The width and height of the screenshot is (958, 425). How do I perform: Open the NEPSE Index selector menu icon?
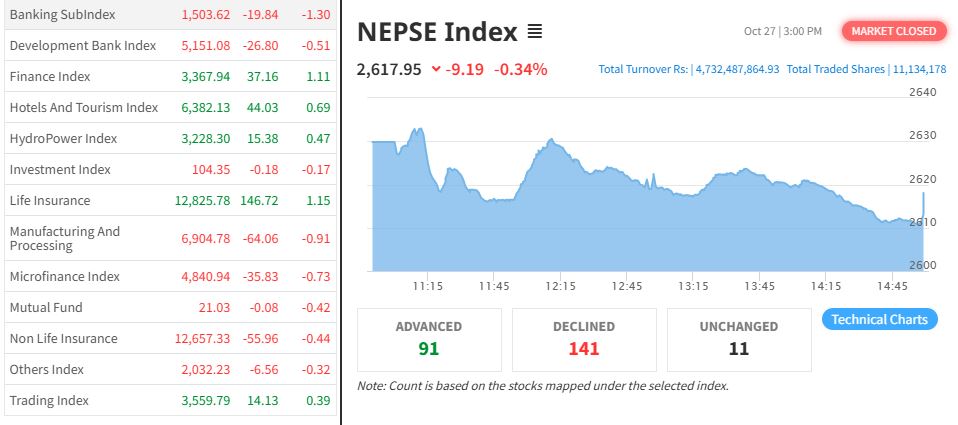535,32
